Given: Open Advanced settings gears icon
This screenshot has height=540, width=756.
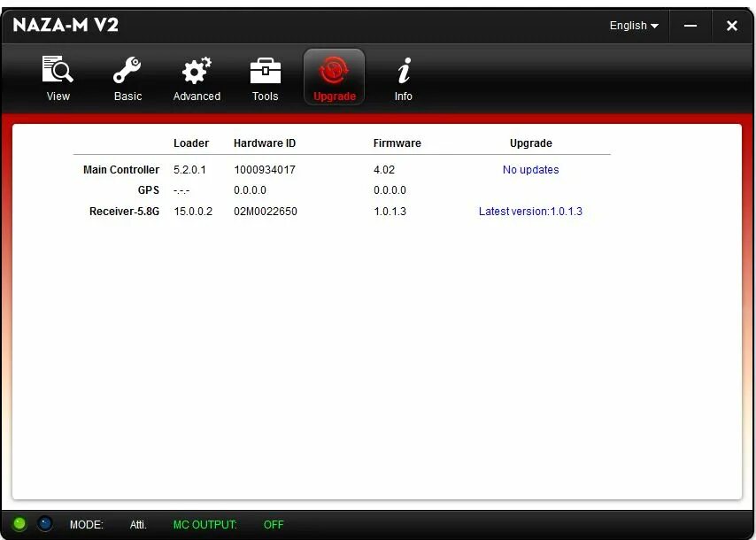Looking at the screenshot, I should [197, 71].
